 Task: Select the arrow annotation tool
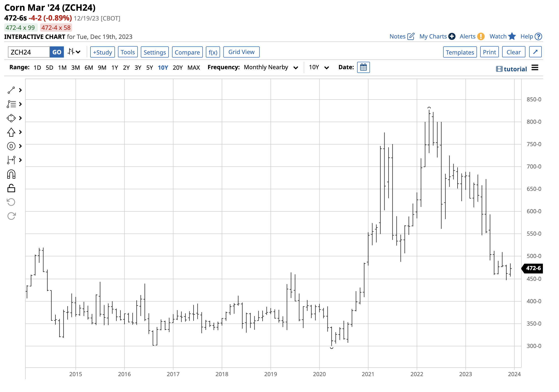coord(11,132)
